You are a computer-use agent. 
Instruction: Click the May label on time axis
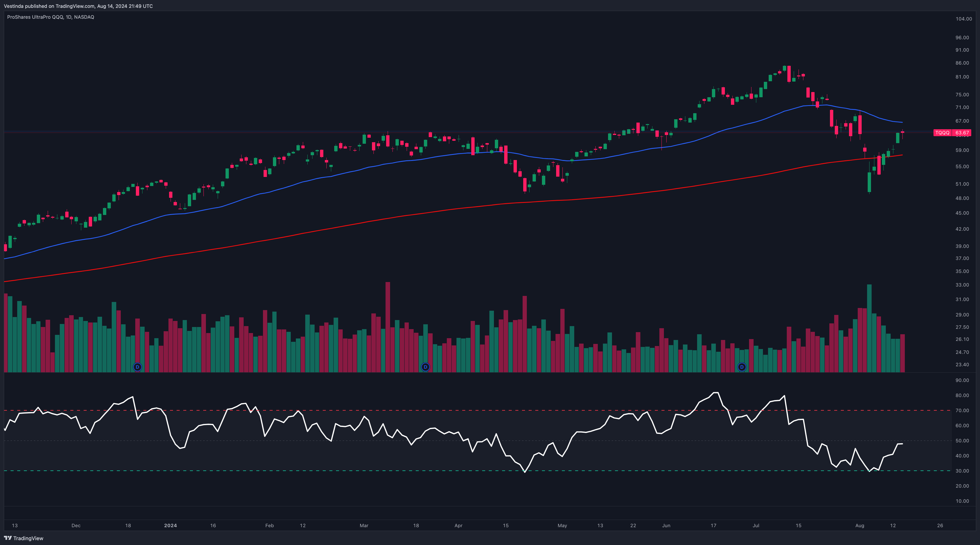[x=562, y=526]
